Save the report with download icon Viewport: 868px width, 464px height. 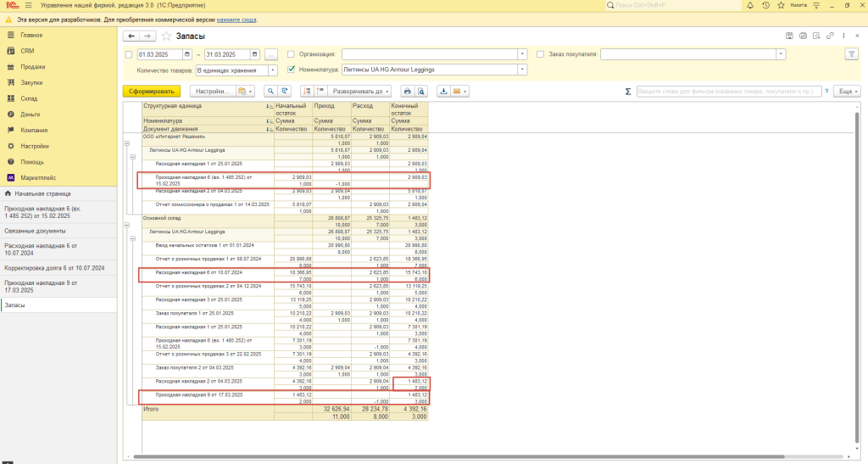pyautogui.click(x=443, y=92)
